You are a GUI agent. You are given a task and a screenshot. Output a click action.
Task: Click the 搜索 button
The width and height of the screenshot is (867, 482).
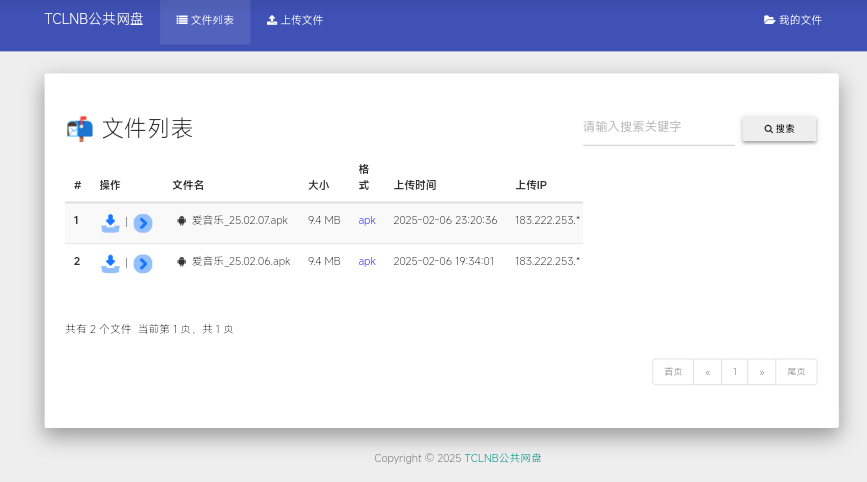coord(779,129)
